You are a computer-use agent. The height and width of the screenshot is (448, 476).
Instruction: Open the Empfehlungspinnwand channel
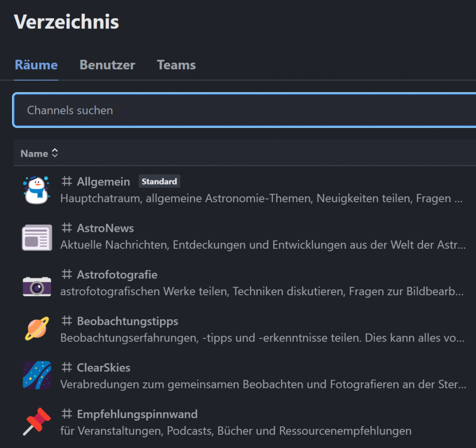(x=137, y=414)
